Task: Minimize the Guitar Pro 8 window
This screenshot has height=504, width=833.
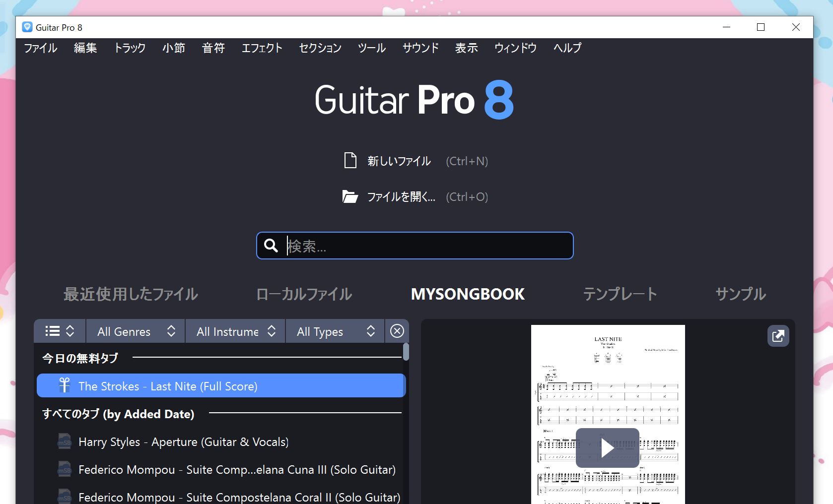Action: pos(727,27)
